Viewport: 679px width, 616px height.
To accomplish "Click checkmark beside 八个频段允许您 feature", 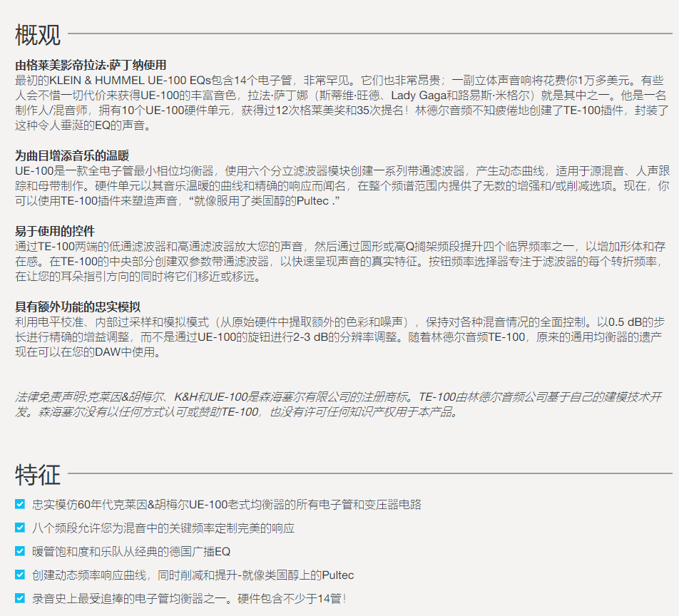I will point(20,528).
